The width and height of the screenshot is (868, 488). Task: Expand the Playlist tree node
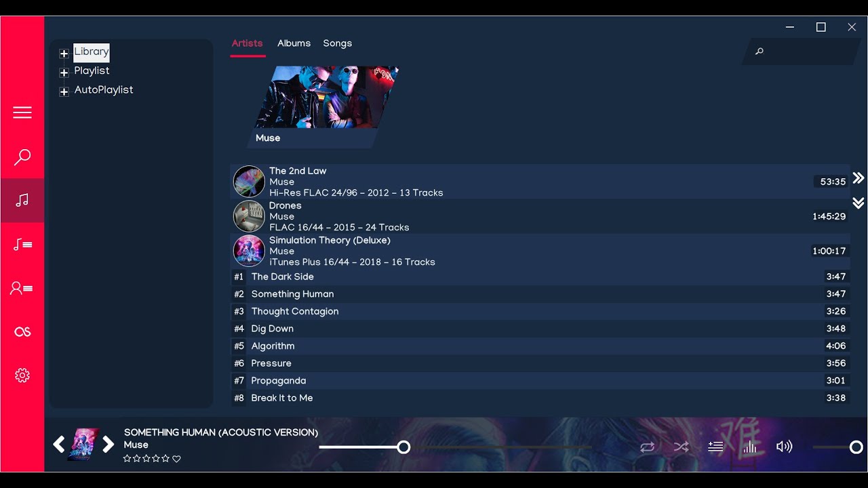(x=64, y=73)
